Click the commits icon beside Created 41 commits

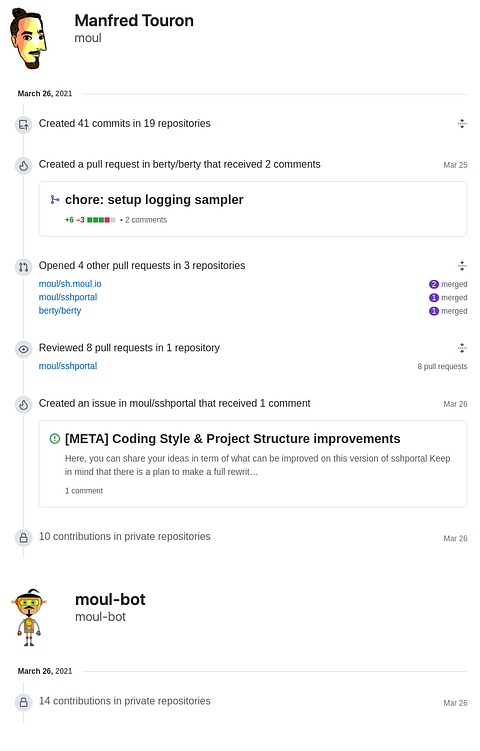click(x=23, y=125)
